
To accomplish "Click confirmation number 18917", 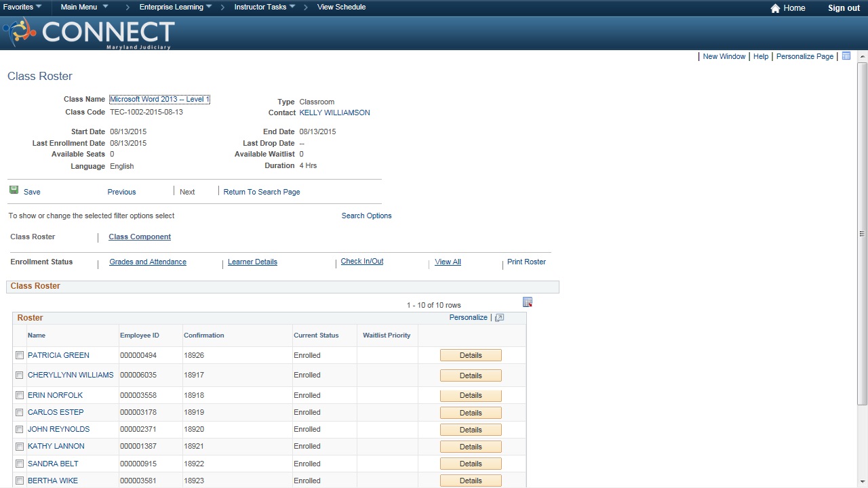I will point(194,375).
